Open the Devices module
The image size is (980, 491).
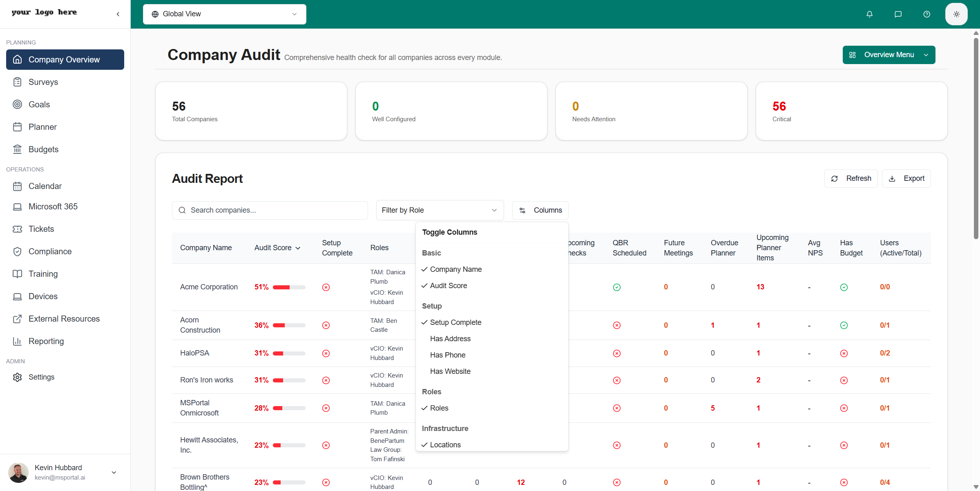pos(43,296)
